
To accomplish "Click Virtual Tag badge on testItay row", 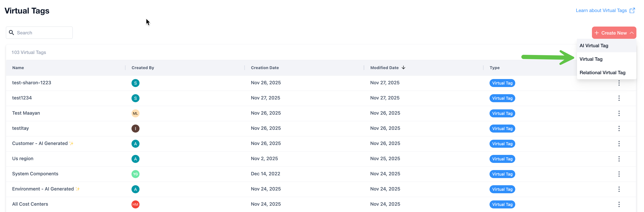I will click(x=502, y=129).
